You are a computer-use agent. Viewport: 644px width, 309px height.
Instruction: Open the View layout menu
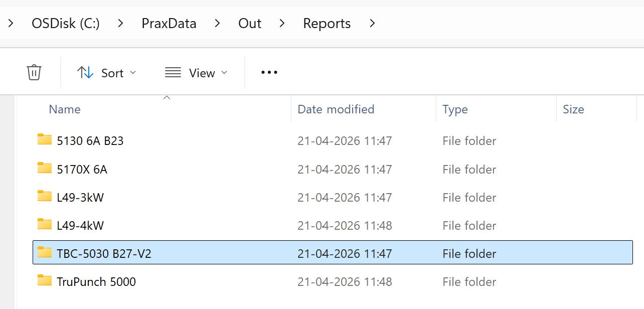coord(196,73)
